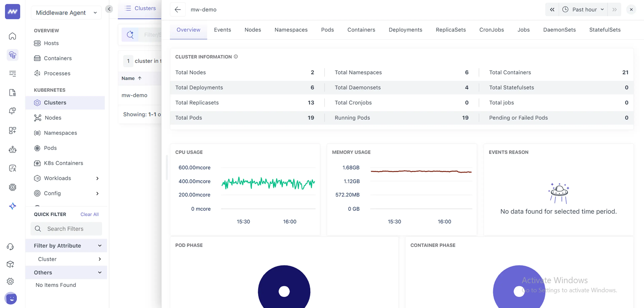This screenshot has height=308, width=644.
Task: Open the DaemonSets tab
Action: point(559,30)
